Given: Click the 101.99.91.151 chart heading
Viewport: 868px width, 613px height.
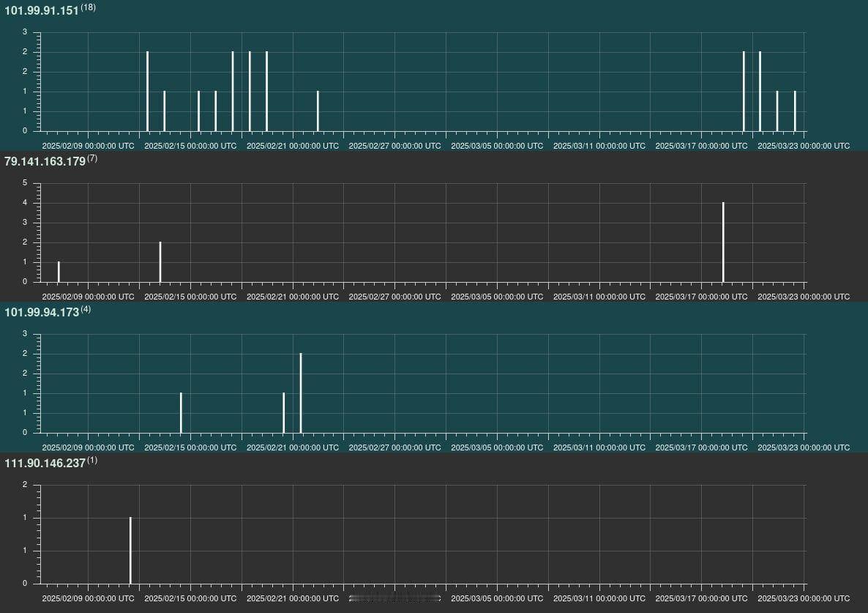Looking at the screenshot, I should 42,10.
